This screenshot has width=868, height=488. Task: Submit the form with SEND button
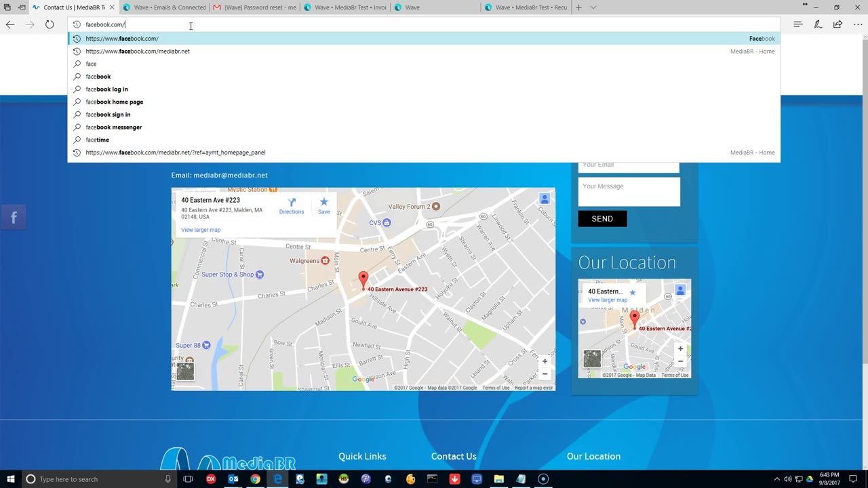(602, 218)
